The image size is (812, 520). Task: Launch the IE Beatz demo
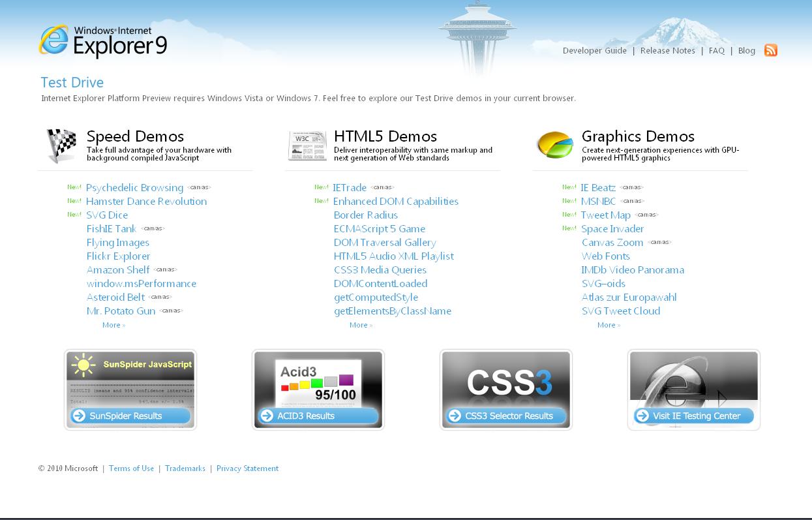point(598,188)
